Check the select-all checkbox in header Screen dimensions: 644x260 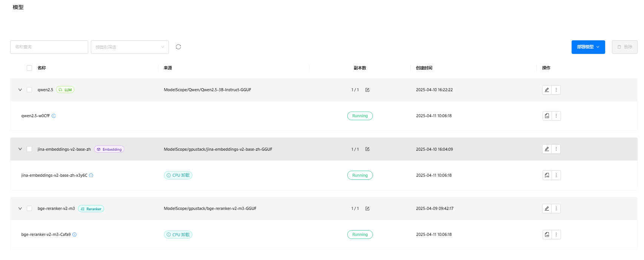coord(29,68)
